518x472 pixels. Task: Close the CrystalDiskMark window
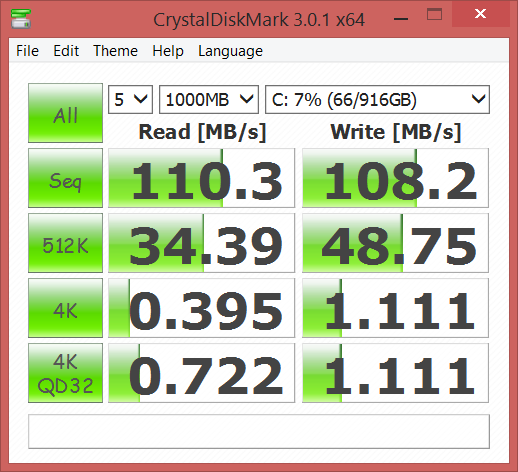[480, 14]
